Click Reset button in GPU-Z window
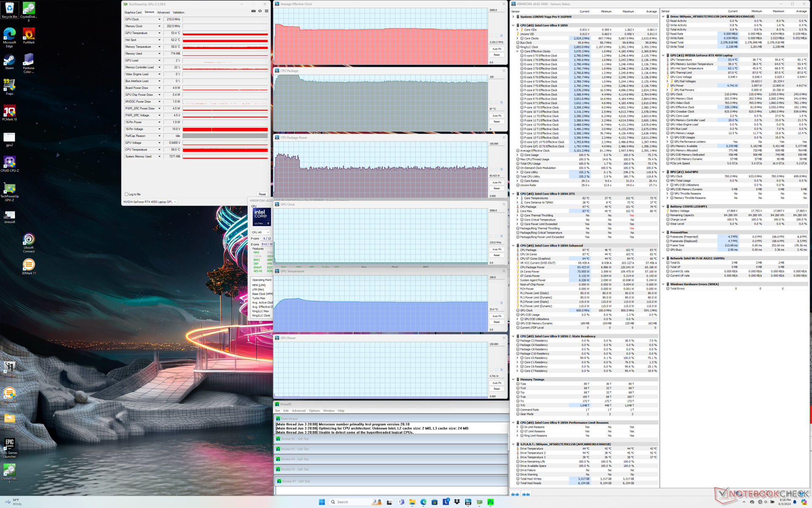 [x=262, y=194]
